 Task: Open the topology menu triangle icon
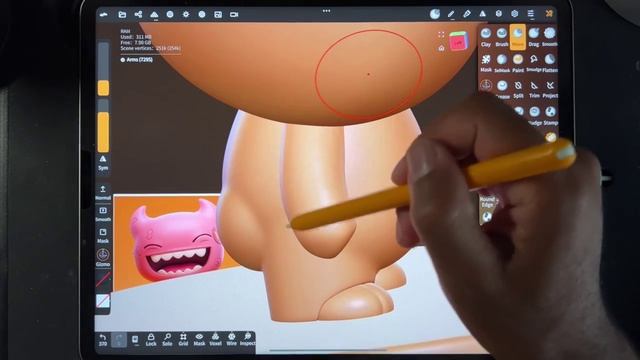coord(154,14)
